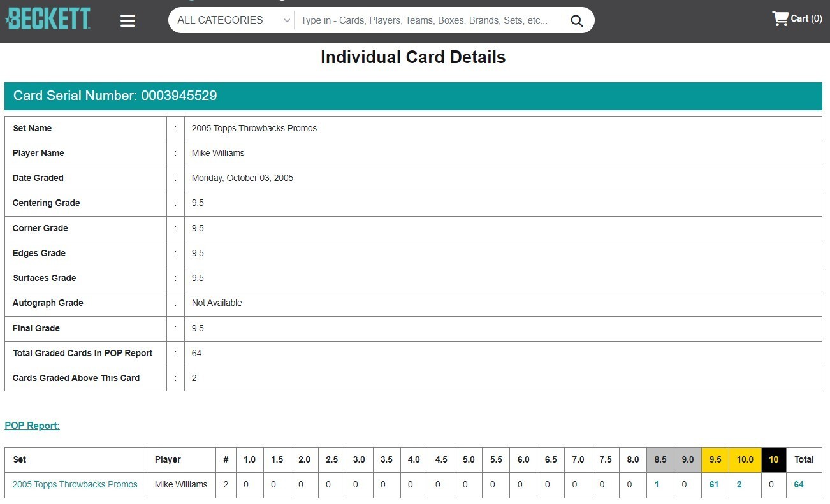The width and height of the screenshot is (830, 504).
Task: Click the Corner Grade label
Action: click(40, 228)
